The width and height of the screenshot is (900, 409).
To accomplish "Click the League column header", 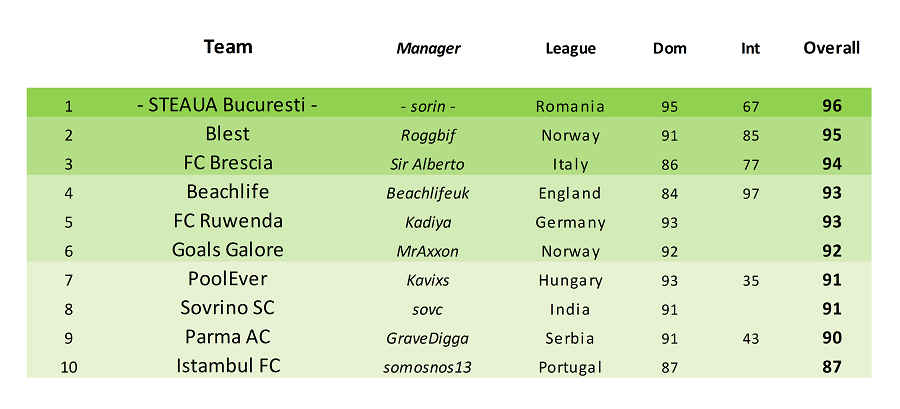I will pos(571,49).
